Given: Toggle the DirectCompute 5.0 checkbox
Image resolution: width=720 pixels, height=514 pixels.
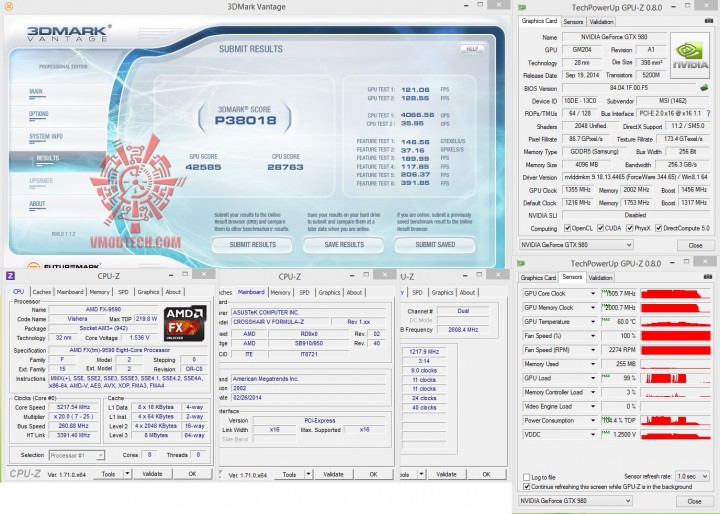Looking at the screenshot, I should click(x=658, y=228).
